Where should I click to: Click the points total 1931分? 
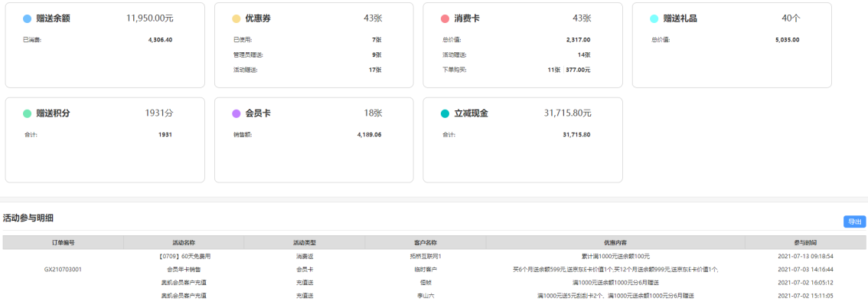(x=159, y=113)
